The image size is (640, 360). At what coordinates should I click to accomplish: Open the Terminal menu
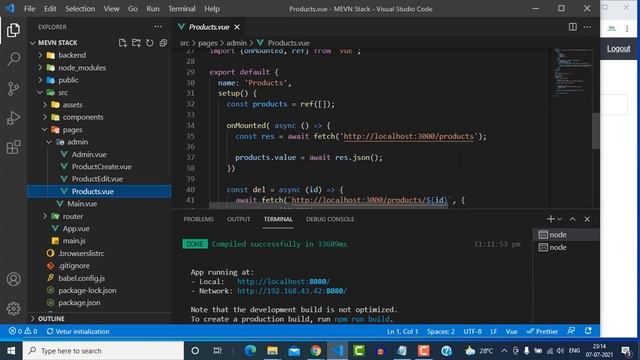[x=182, y=9]
